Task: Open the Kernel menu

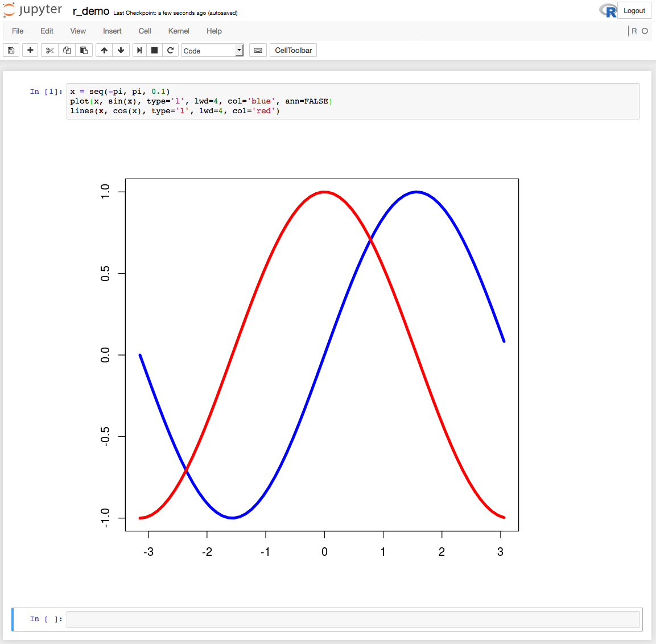Action: tap(179, 31)
